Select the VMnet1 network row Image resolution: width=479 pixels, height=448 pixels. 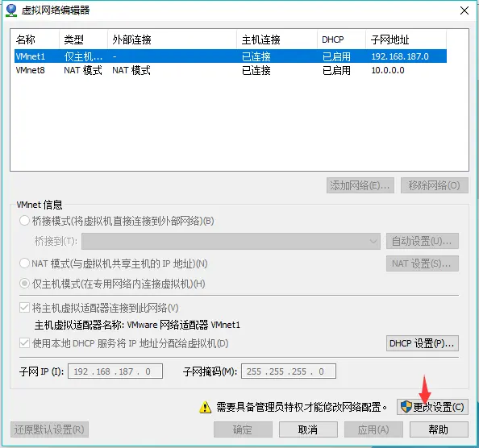[x=231, y=56]
